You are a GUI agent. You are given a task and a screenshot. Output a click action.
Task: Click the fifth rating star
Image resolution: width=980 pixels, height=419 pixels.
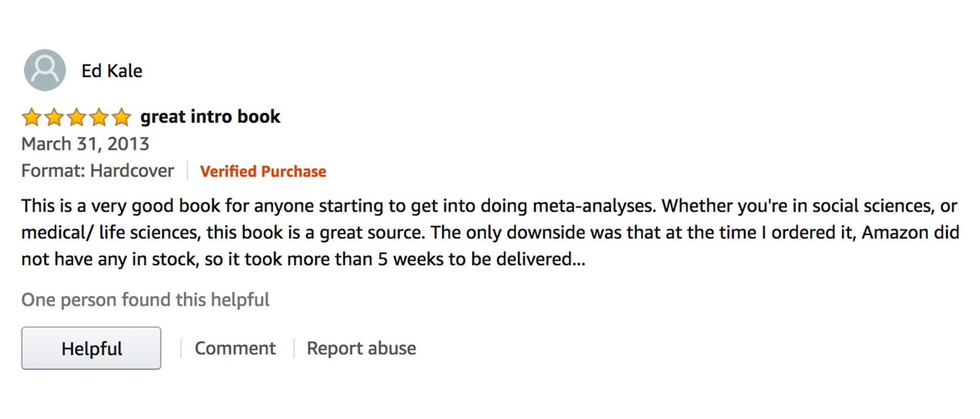point(121,117)
